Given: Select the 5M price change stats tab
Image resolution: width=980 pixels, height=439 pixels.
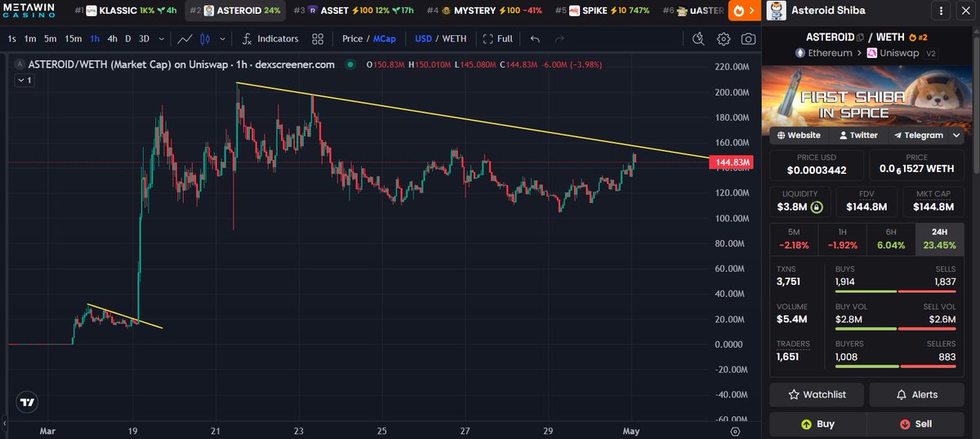Looking at the screenshot, I should click(794, 239).
